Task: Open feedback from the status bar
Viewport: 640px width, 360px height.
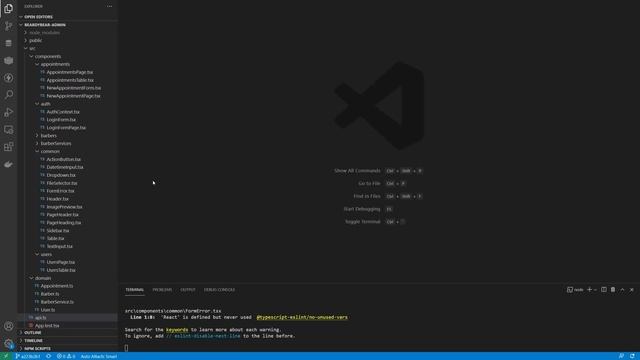Action: point(621,356)
